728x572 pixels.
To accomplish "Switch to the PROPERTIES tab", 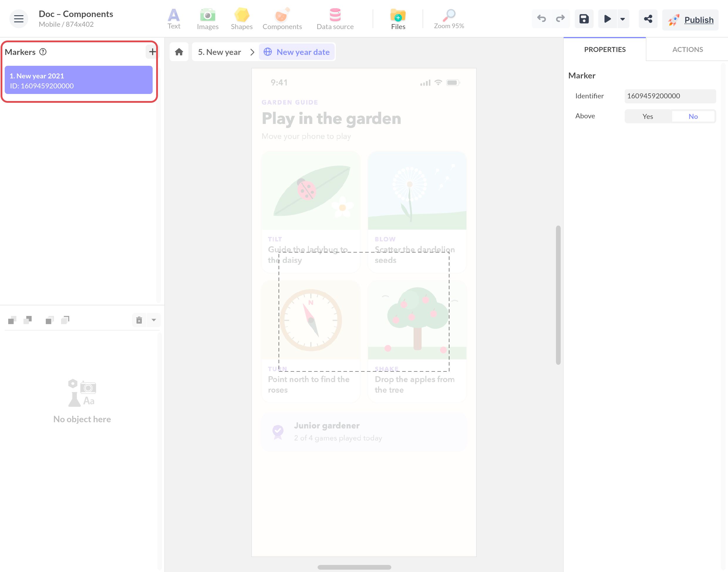I will [604, 50].
